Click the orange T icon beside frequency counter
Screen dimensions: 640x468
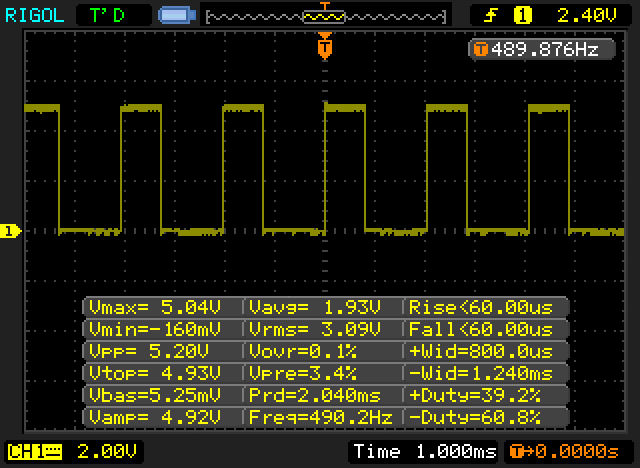[x=481, y=50]
